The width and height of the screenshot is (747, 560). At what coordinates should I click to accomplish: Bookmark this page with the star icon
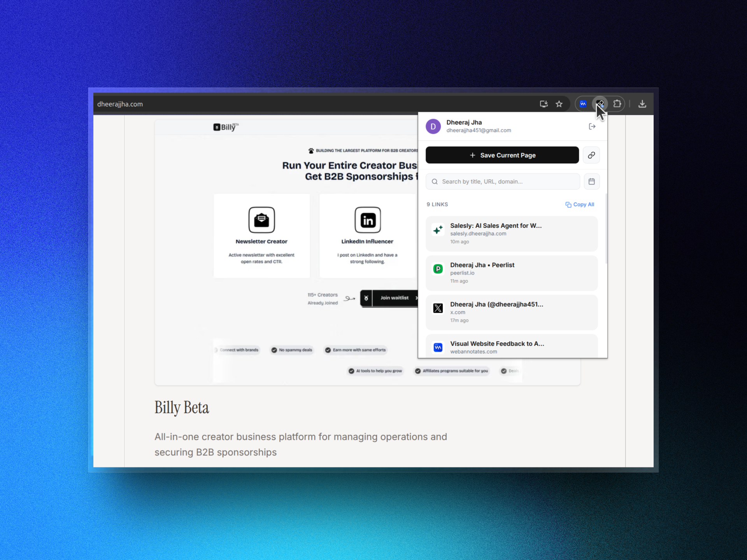559,104
